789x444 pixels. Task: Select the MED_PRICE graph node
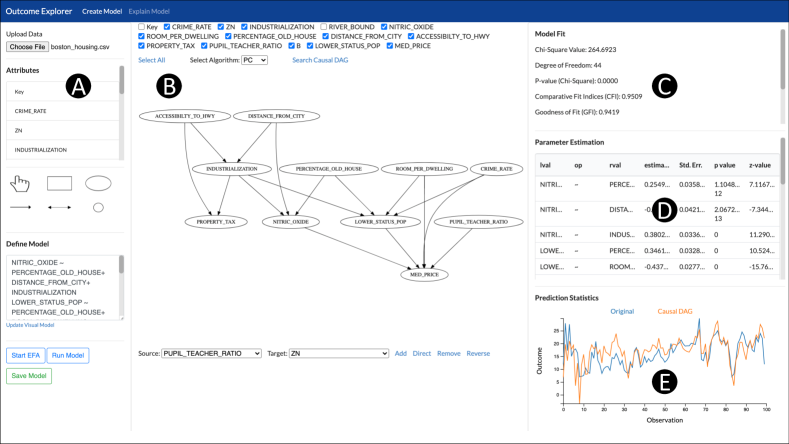click(424, 274)
